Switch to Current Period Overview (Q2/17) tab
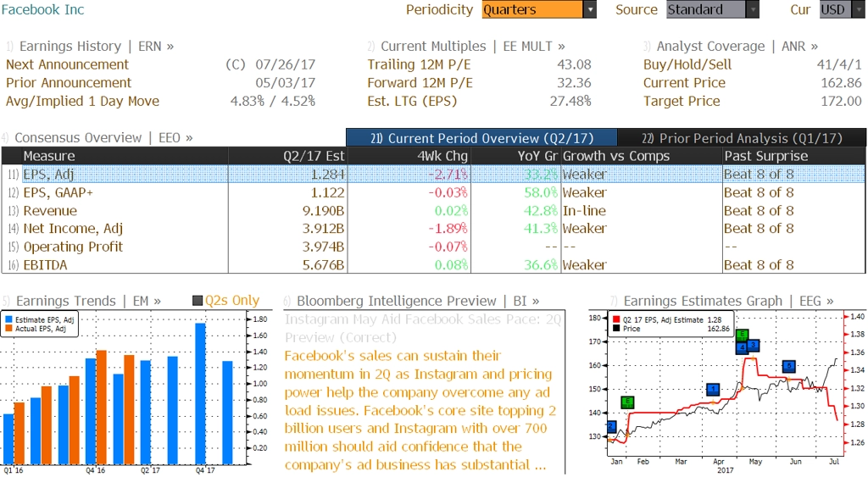 (x=481, y=138)
